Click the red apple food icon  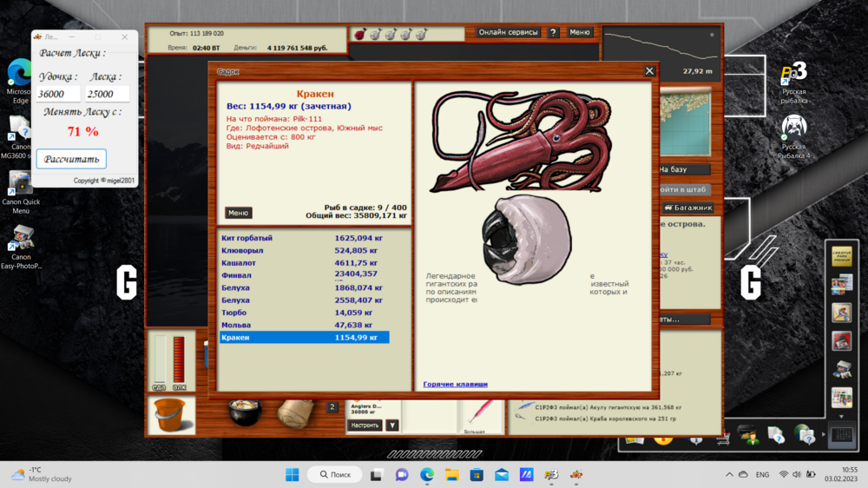[360, 35]
